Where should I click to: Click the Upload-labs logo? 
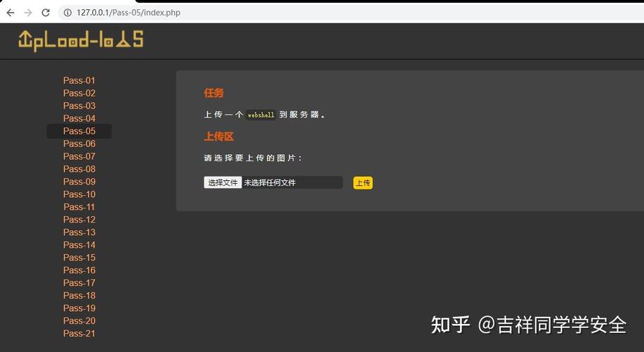point(81,41)
